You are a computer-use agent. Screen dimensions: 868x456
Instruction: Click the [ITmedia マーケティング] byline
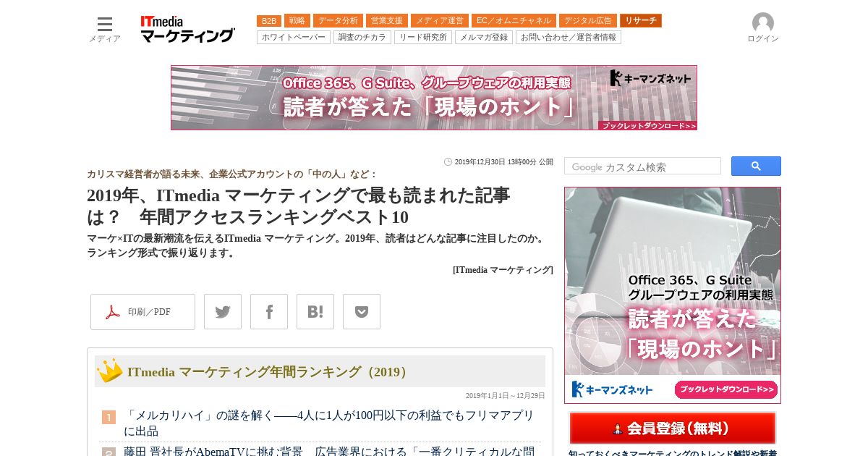pyautogui.click(x=503, y=270)
